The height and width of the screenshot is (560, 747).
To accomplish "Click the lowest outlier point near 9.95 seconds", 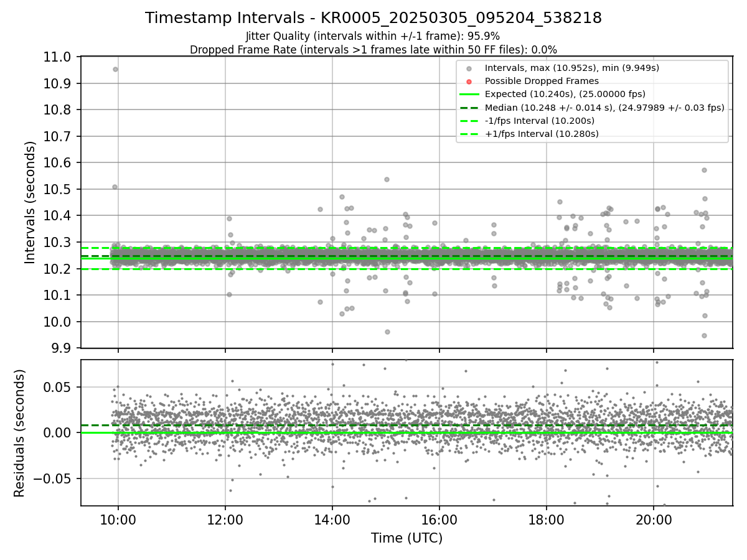I will (704, 335).
